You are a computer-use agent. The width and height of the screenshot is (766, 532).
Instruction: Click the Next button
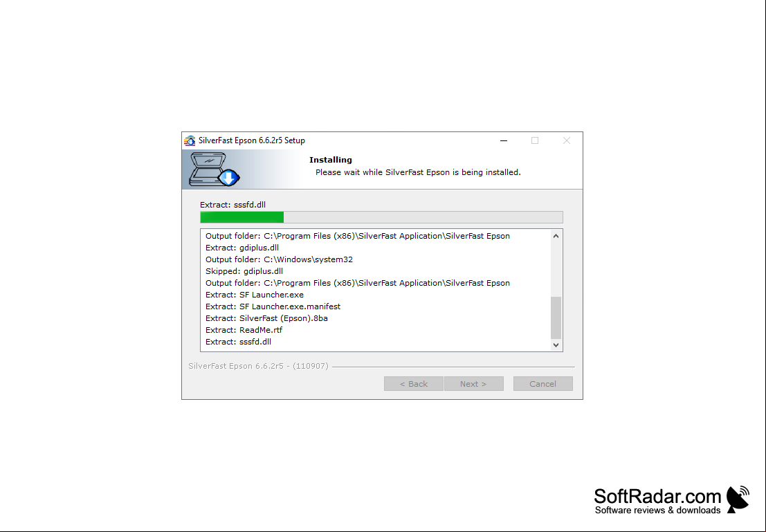pyautogui.click(x=474, y=384)
